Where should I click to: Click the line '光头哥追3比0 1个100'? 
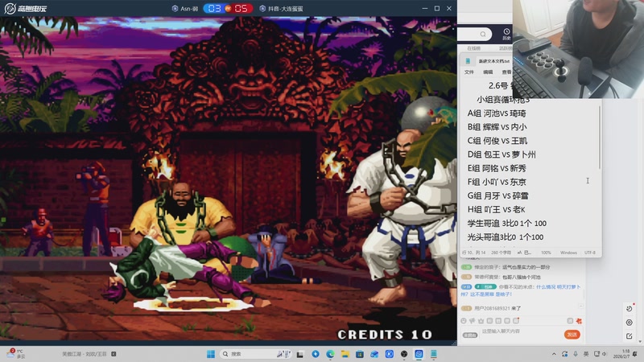click(x=506, y=237)
